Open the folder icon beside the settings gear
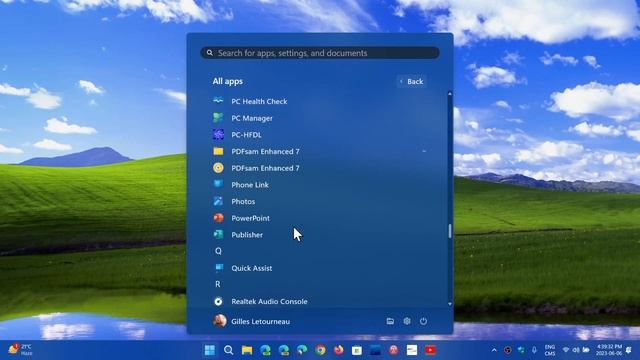This screenshot has width=640, height=360. click(390, 321)
